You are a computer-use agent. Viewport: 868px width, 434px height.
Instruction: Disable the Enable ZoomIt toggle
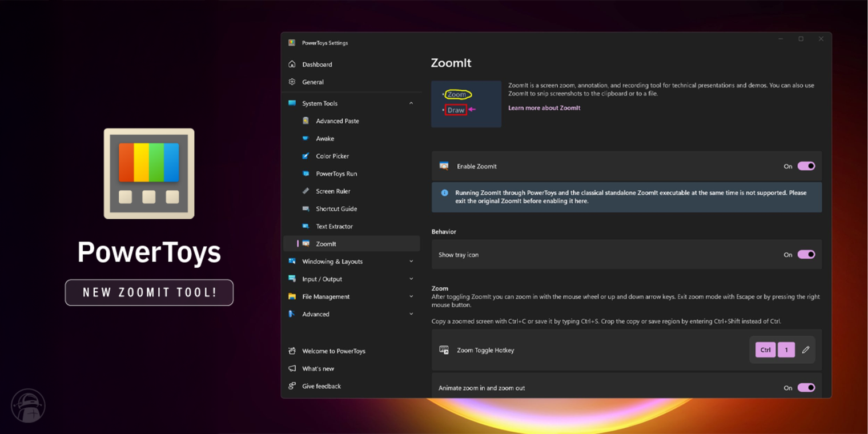pos(807,166)
